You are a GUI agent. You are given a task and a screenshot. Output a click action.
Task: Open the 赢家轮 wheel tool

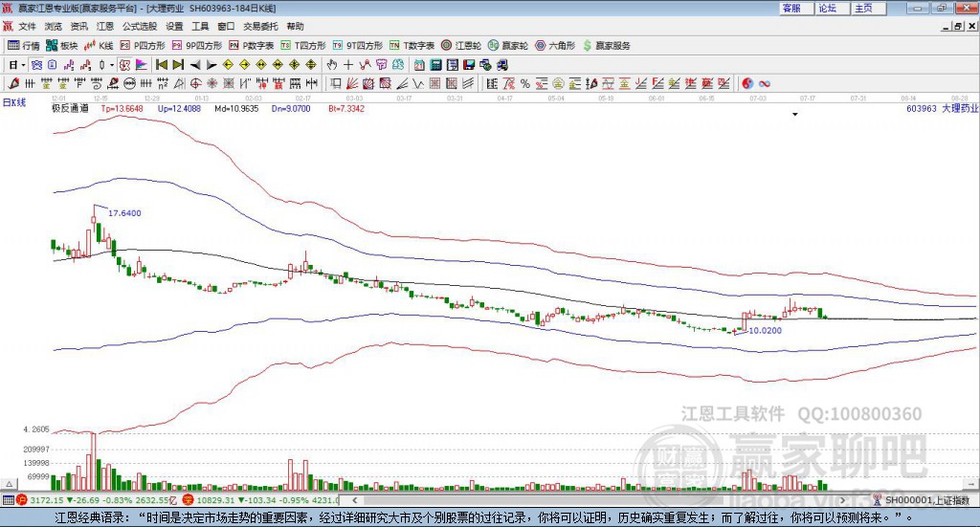pyautogui.click(x=508, y=46)
